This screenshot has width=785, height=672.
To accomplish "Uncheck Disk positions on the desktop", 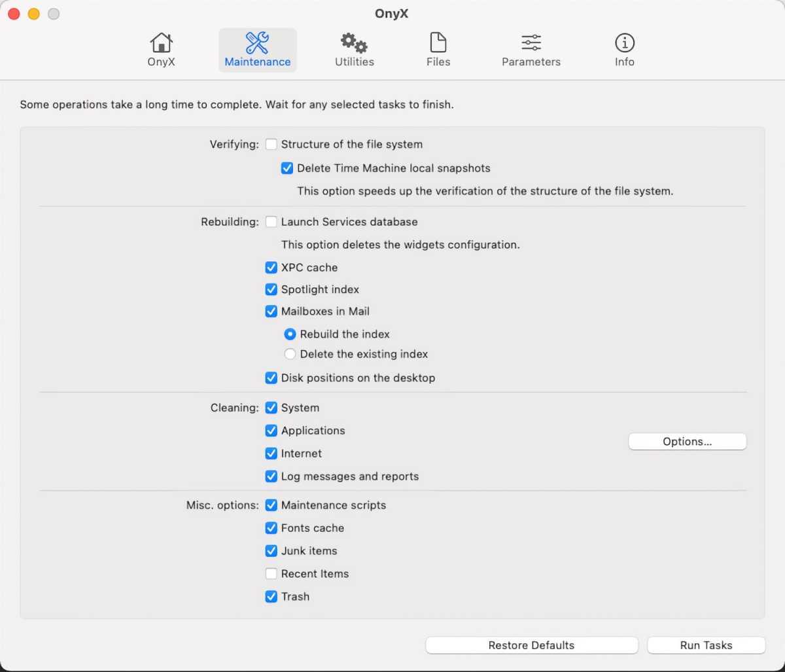I will coord(271,378).
